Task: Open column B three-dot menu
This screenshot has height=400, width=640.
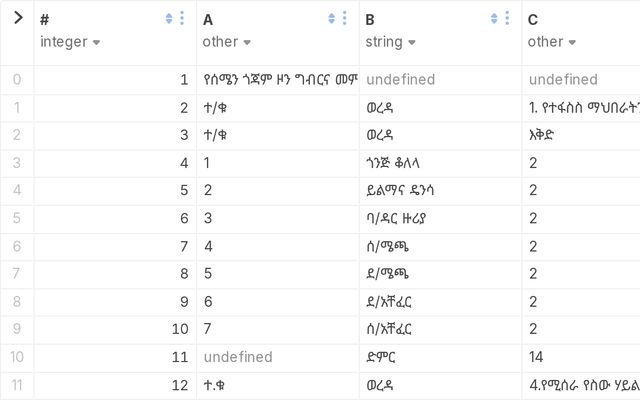Action: click(x=508, y=18)
